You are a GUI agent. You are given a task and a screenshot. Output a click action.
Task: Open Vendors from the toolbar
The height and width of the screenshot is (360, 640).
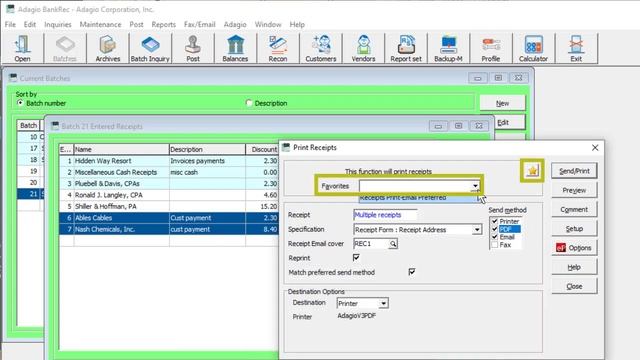coord(363,49)
